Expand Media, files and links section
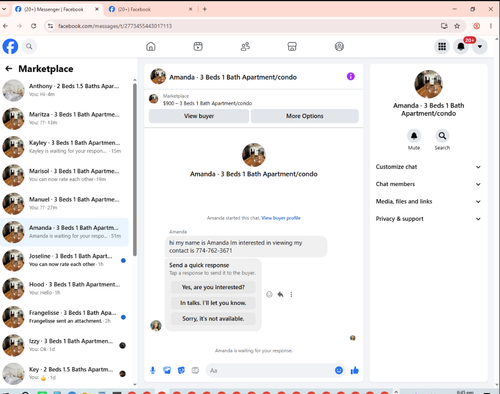This screenshot has width=500, height=394. click(428, 201)
